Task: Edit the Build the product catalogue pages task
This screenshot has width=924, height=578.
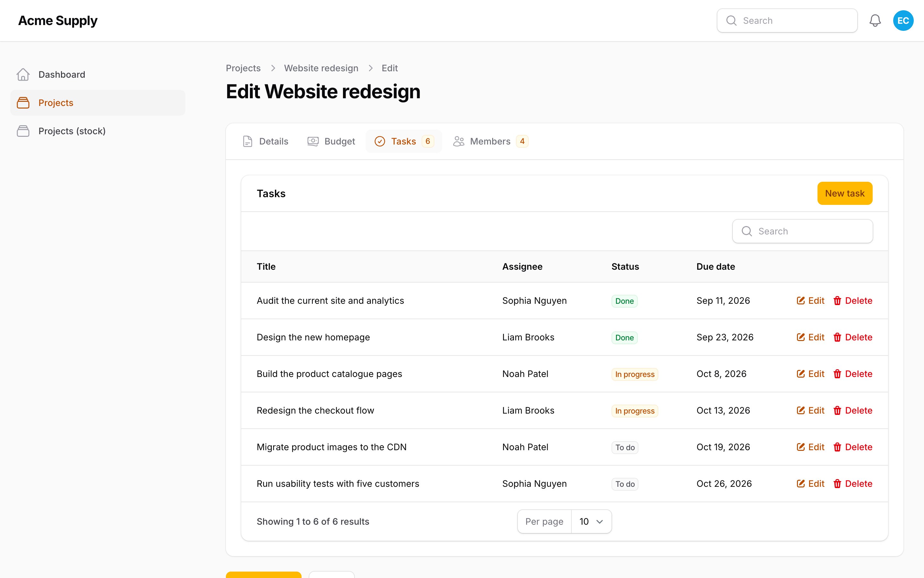Action: (810, 374)
